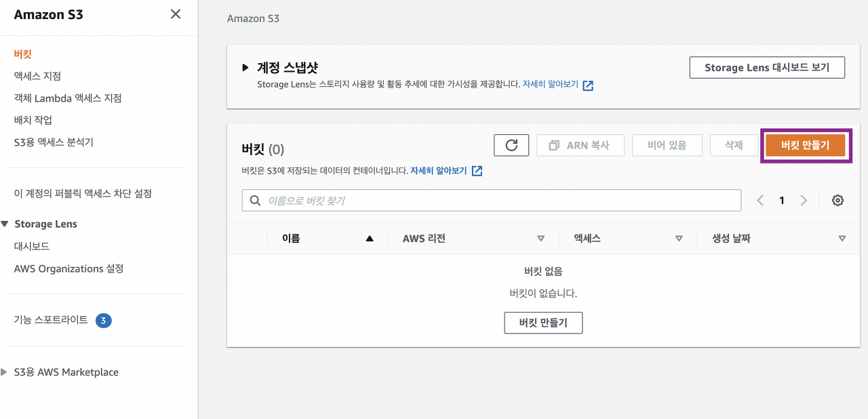Click the search magnifier icon
Screen dimensions: 868x419
[x=256, y=201]
